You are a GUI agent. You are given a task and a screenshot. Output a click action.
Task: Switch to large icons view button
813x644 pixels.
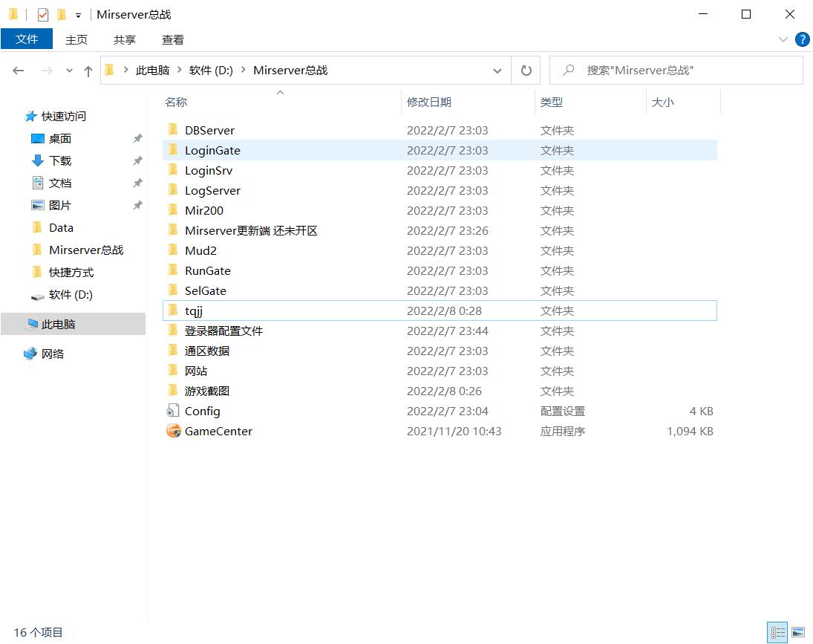coord(798,632)
